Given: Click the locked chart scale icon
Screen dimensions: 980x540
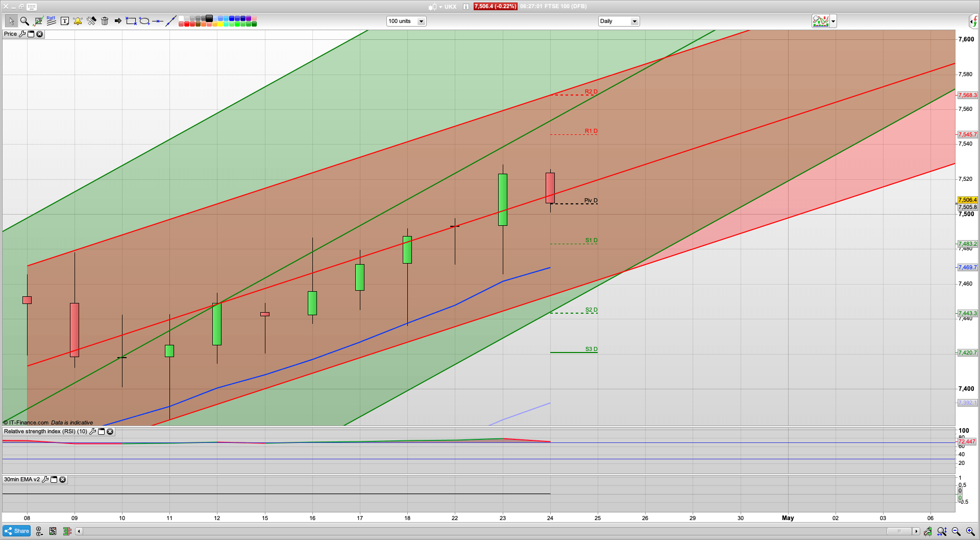Looking at the screenshot, I should tap(928, 531).
